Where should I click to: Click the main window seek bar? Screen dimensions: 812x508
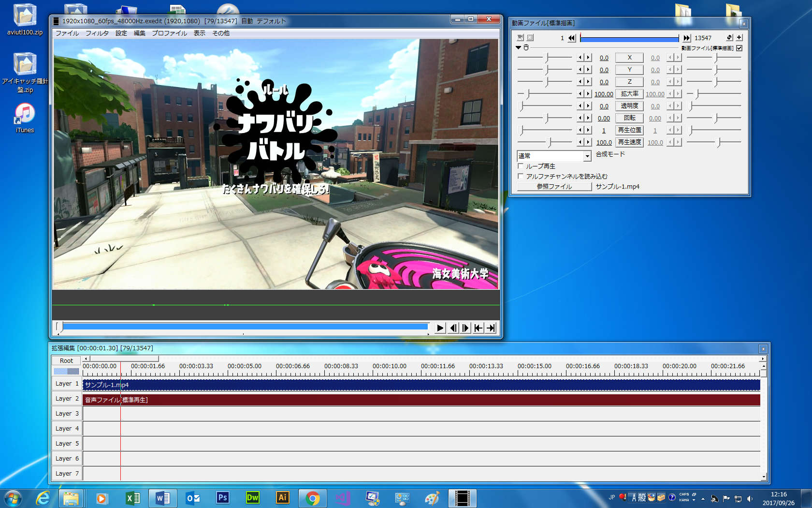tap(243, 327)
